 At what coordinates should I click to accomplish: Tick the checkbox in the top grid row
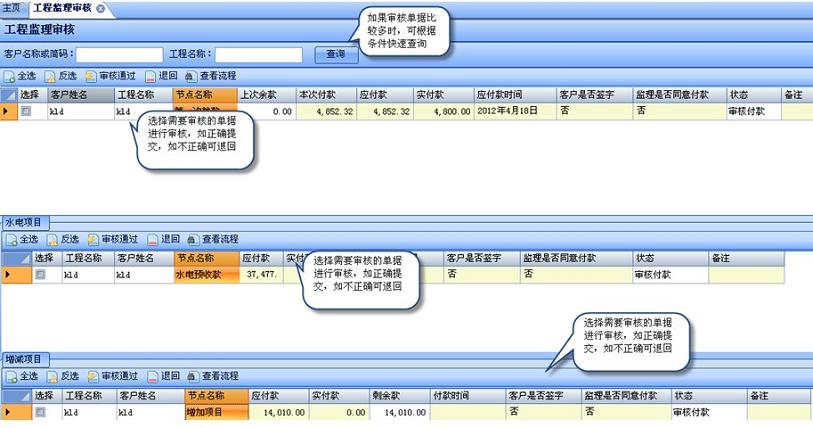coord(26,112)
